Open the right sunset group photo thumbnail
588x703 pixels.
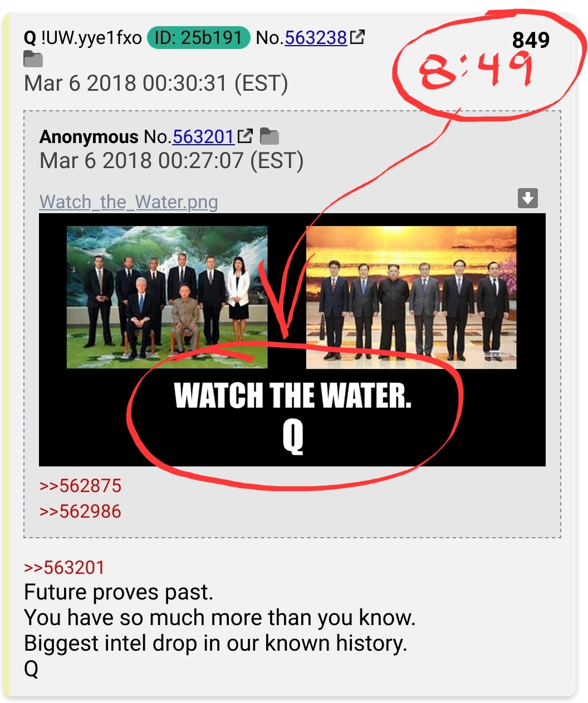[x=411, y=297]
